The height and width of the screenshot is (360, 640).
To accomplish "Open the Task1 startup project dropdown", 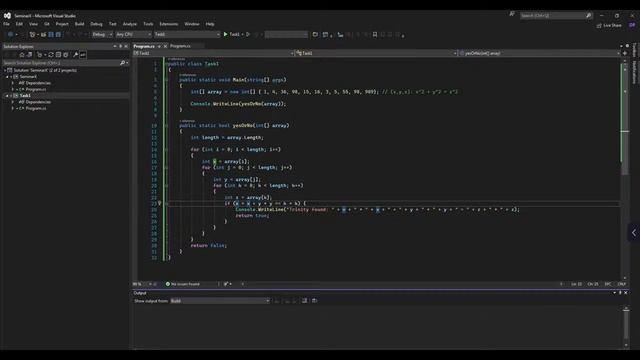I will [x=187, y=35].
